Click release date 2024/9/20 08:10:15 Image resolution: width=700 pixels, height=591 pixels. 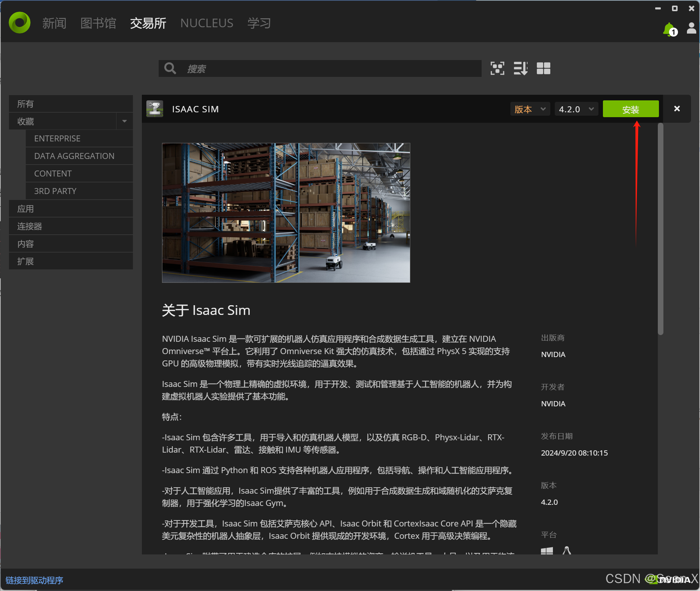pyautogui.click(x=574, y=453)
